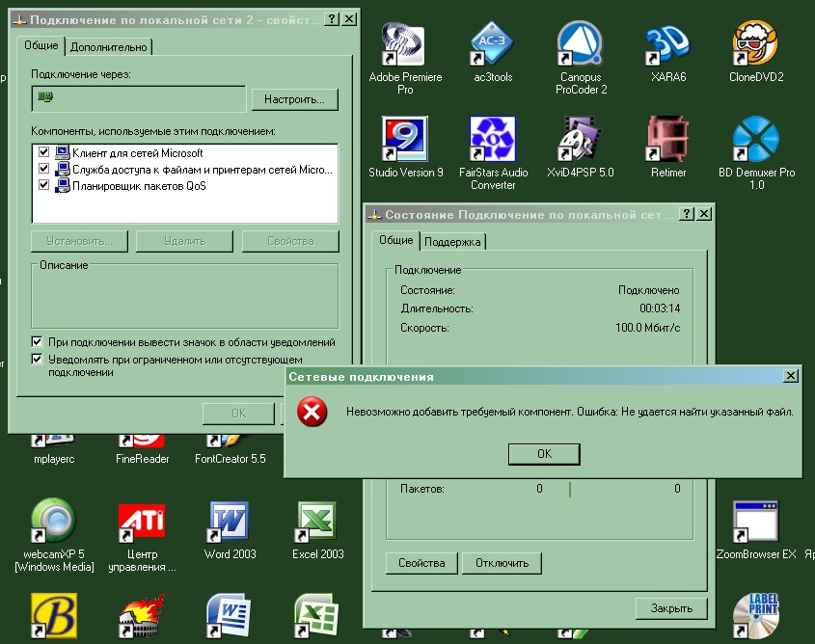This screenshot has height=644, width=815.
Task: Select the Retimer desktop icon
Action: 667,139
